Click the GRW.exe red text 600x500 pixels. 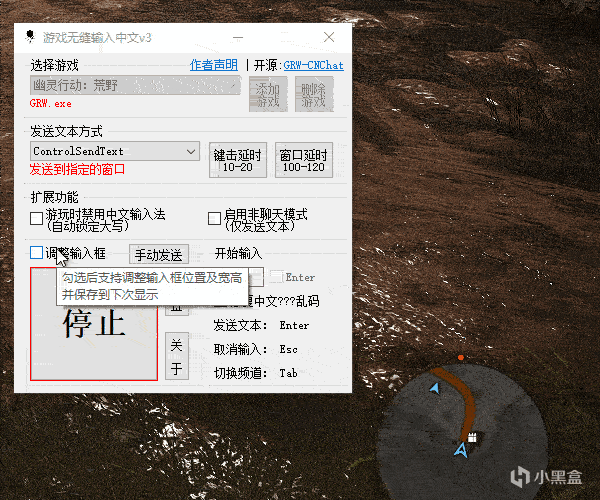click(51, 104)
